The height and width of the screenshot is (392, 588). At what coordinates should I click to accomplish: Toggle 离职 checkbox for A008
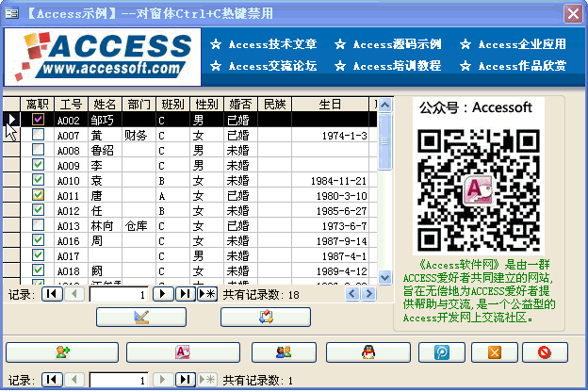[38, 149]
